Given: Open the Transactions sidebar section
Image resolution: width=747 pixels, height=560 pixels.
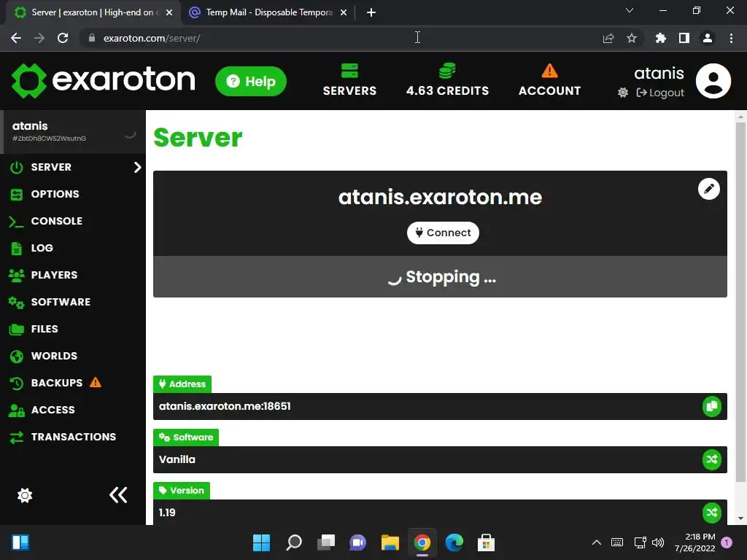Looking at the screenshot, I should coord(74,437).
